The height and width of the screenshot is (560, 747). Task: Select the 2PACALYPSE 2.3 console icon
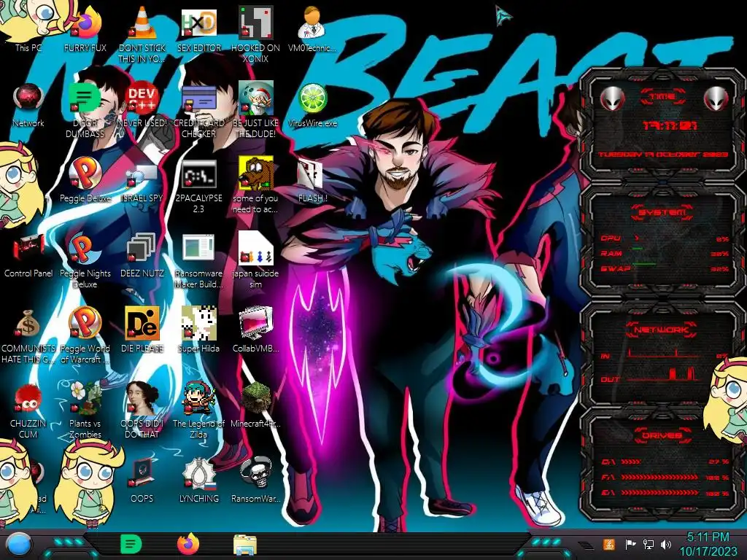click(x=198, y=186)
